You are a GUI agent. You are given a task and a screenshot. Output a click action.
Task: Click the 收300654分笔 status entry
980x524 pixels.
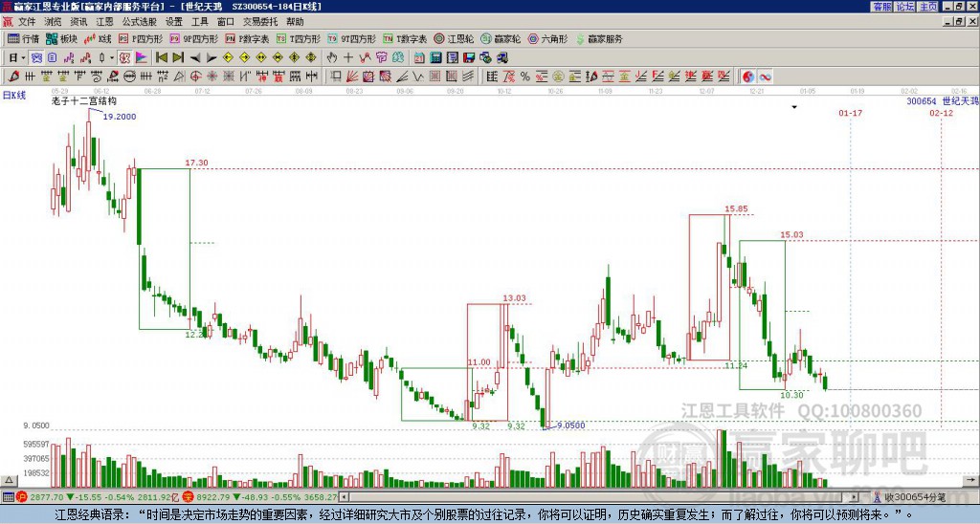pyautogui.click(x=910, y=497)
